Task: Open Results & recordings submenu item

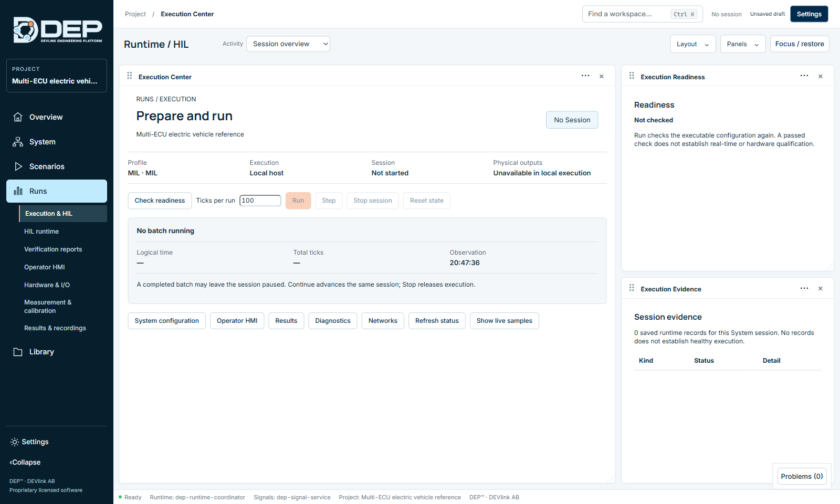Action: (x=63, y=328)
